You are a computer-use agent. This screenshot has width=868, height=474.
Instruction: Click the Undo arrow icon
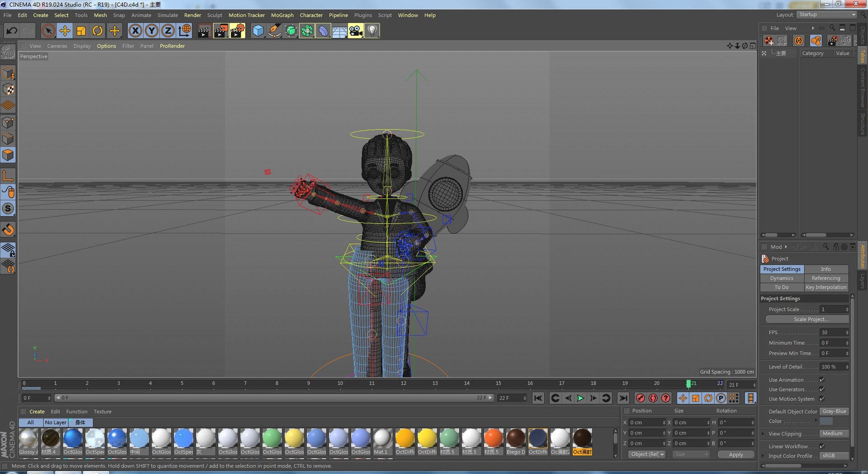[x=12, y=31]
